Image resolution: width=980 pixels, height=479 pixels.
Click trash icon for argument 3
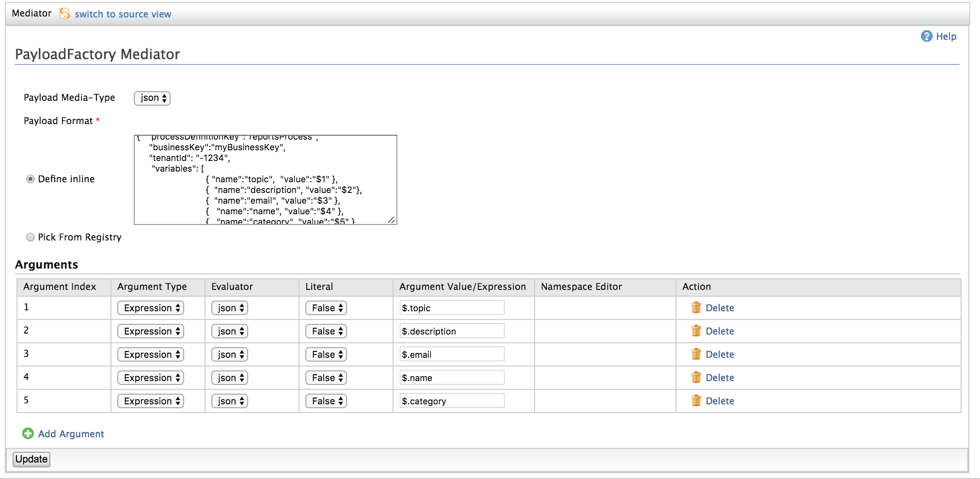tap(696, 354)
